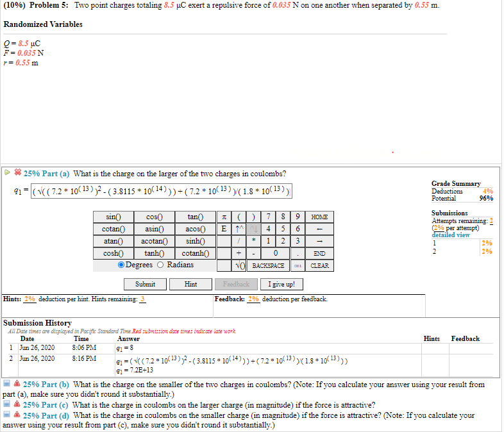Click the decimal point key
Viewport: 504px width, 432px height.
[298, 253]
